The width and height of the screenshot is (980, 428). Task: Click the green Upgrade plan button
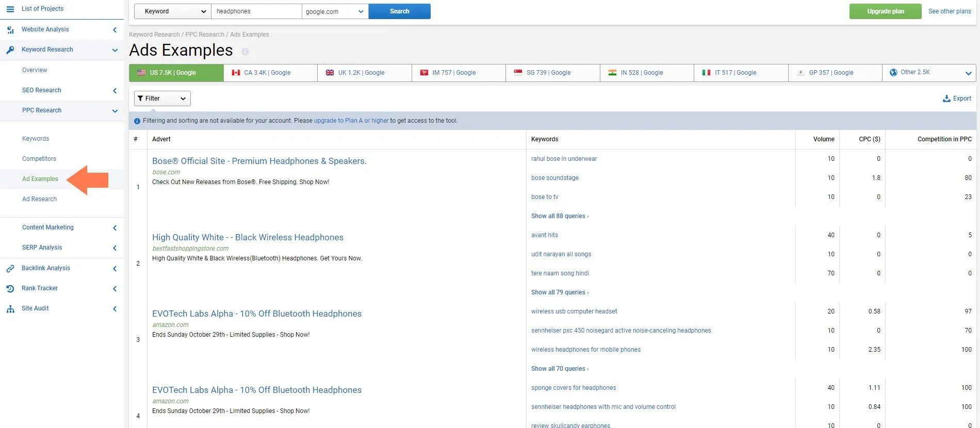pyautogui.click(x=885, y=11)
